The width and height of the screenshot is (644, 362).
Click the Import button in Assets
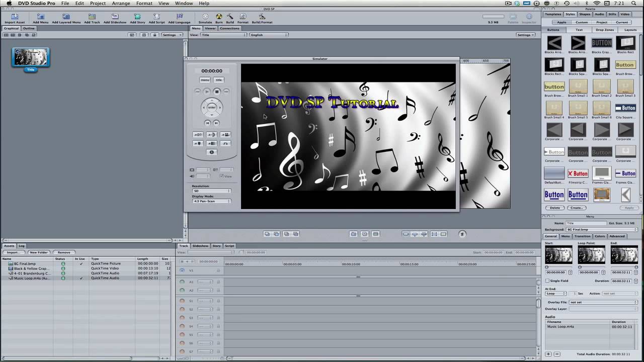tap(13, 252)
